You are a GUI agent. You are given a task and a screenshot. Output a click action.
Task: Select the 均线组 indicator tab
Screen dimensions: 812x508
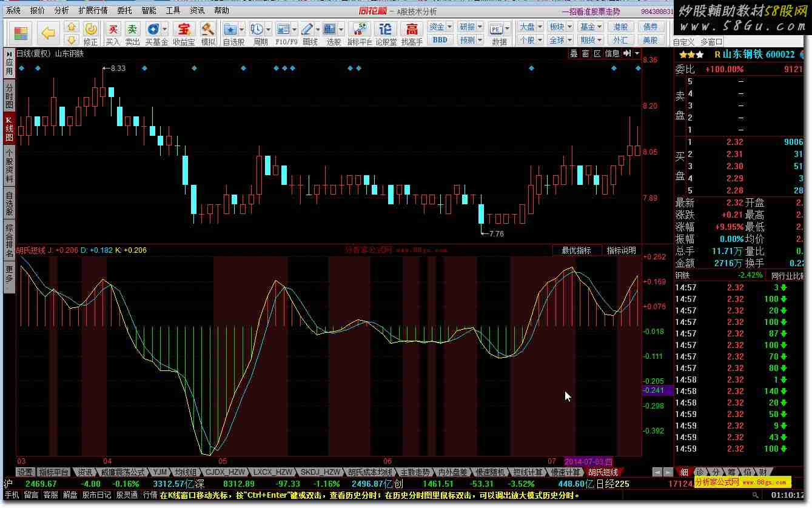tap(186, 472)
